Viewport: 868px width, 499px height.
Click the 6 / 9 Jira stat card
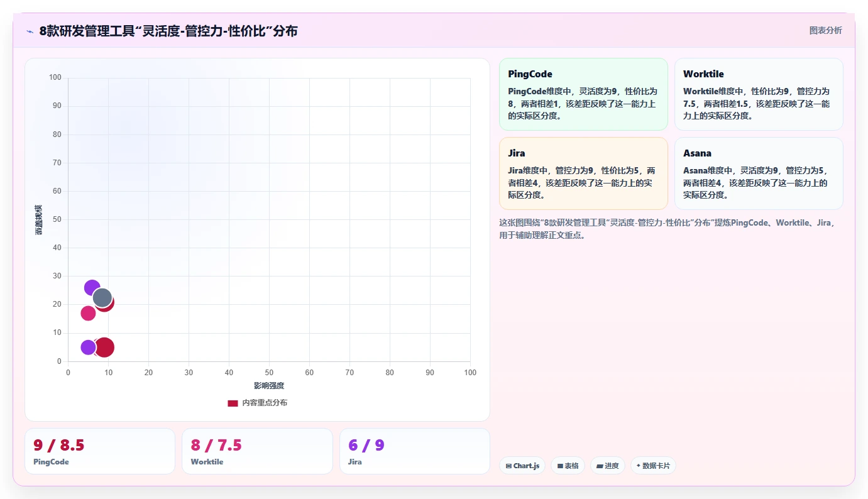point(414,451)
